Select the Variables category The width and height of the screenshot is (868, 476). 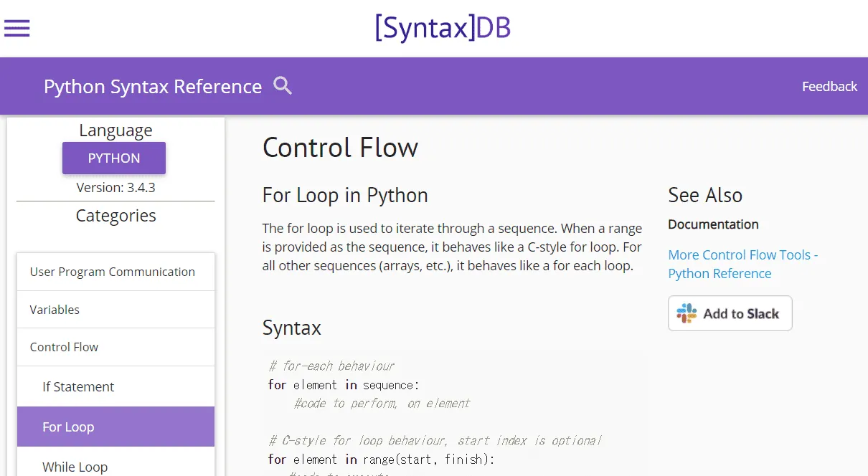55,309
